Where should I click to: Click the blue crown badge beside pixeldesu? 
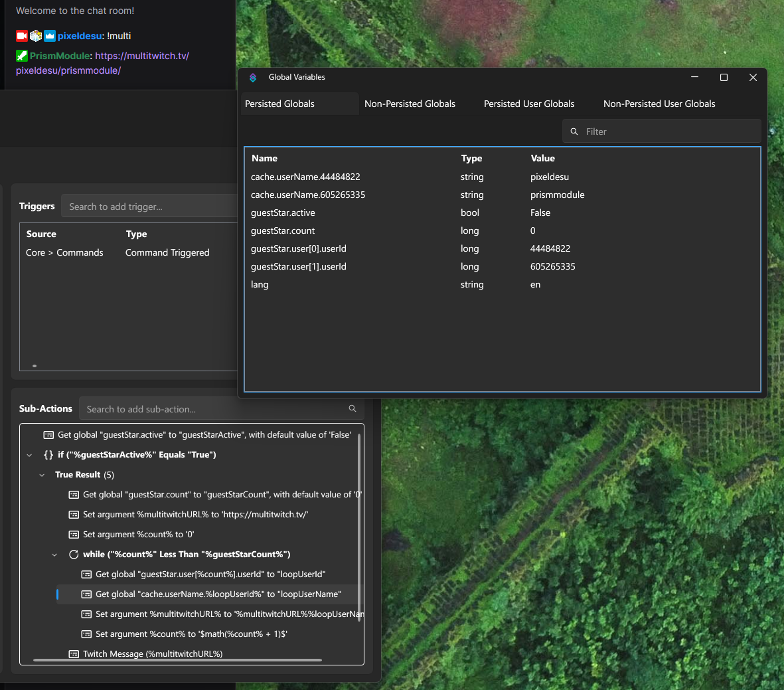50,36
